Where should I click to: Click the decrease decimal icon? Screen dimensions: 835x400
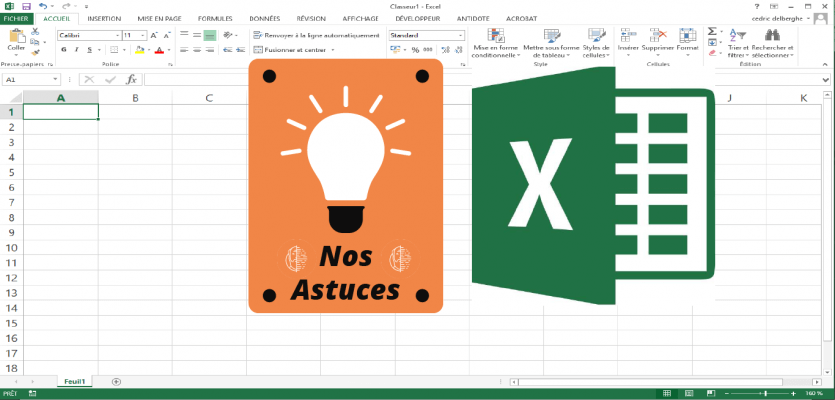click(458, 50)
